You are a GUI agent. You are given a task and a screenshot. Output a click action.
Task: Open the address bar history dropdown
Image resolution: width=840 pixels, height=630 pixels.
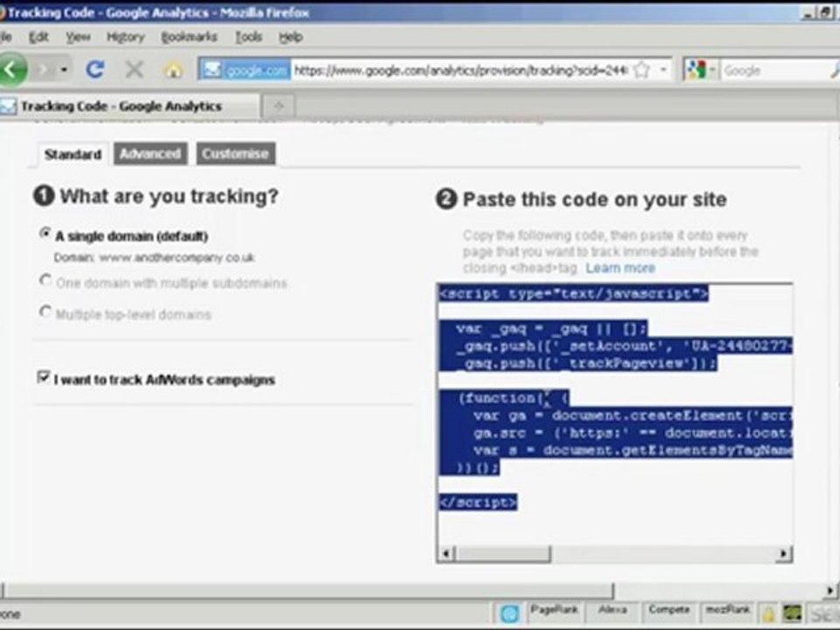pyautogui.click(x=663, y=70)
